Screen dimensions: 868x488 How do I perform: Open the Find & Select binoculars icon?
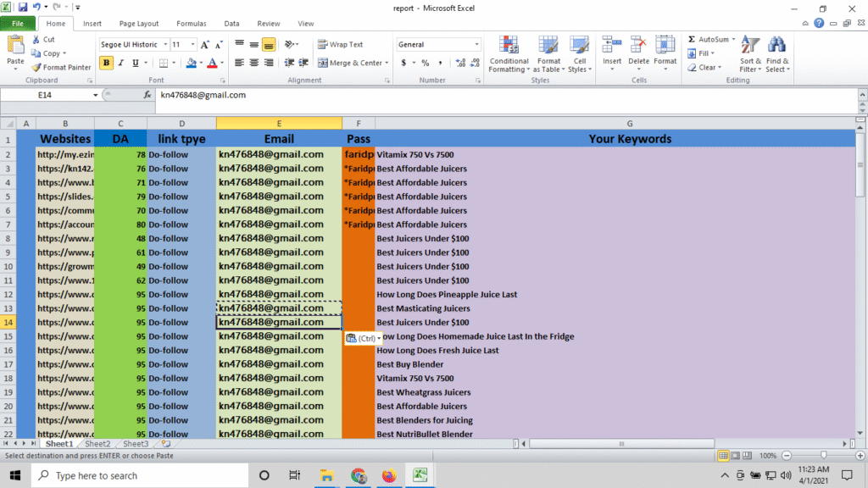(776, 46)
